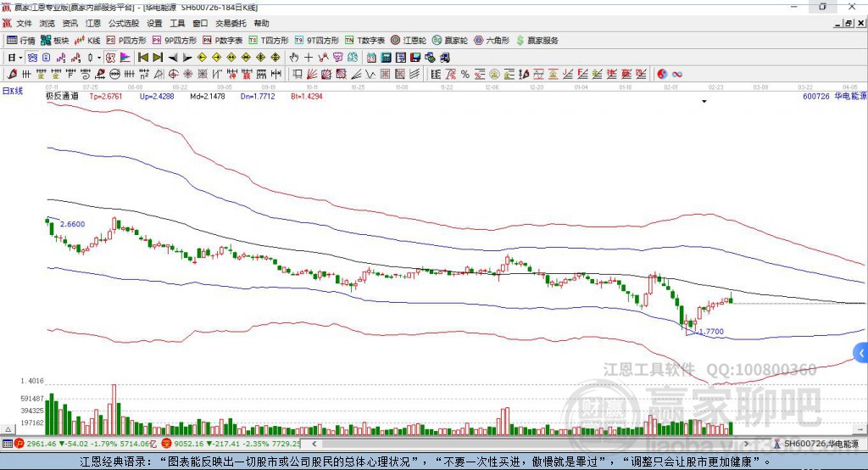Expand the 日 period dropdown arrow
This screenshot has height=470, width=868.
click(20, 58)
